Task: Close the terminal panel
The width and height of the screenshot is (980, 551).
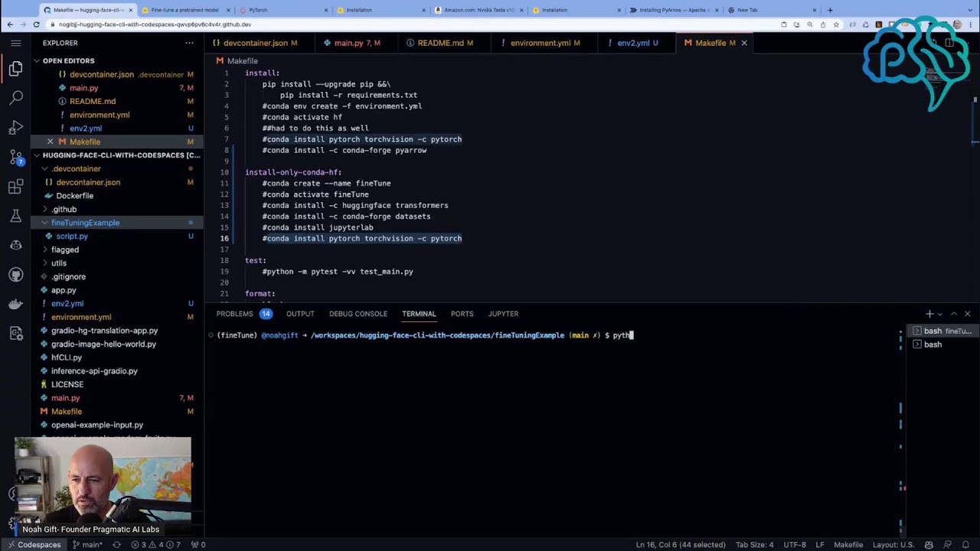Action: (x=967, y=314)
